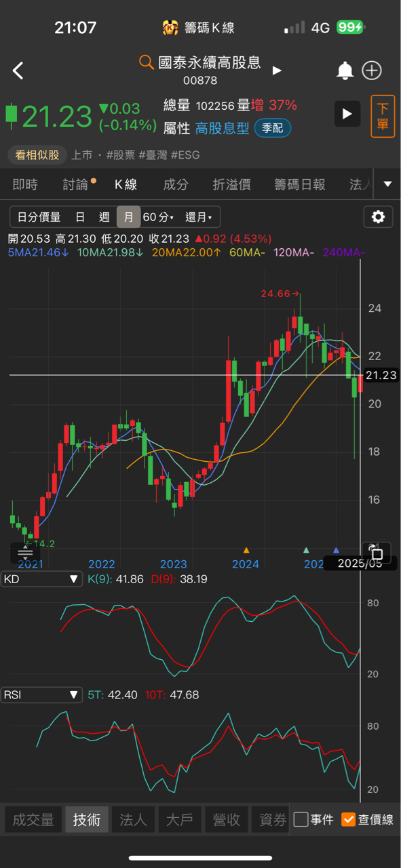401x868 pixels.
Task: Select the 月 period toggle
Action: 128,217
